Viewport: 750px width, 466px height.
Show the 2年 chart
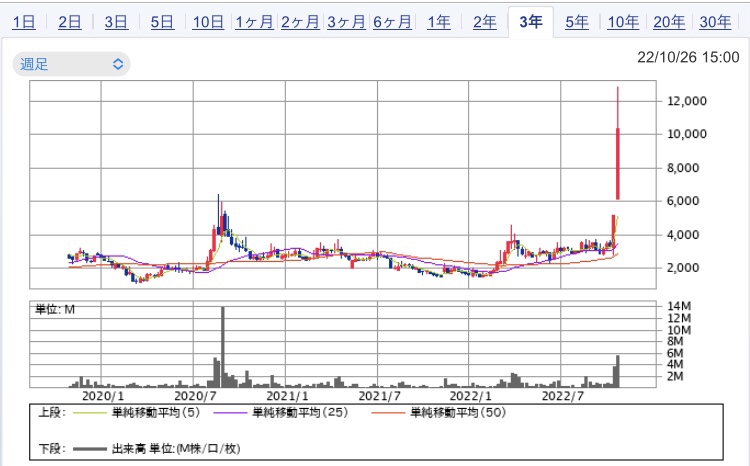[485, 22]
